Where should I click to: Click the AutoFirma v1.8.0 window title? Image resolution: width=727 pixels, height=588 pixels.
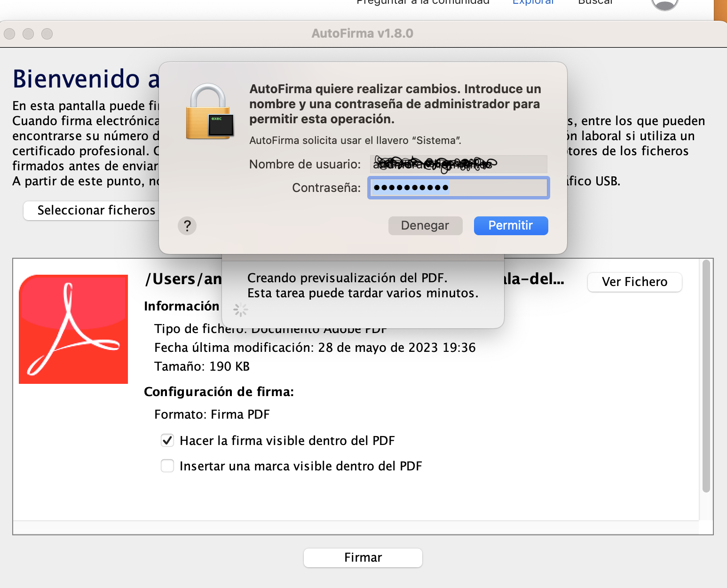pyautogui.click(x=363, y=33)
